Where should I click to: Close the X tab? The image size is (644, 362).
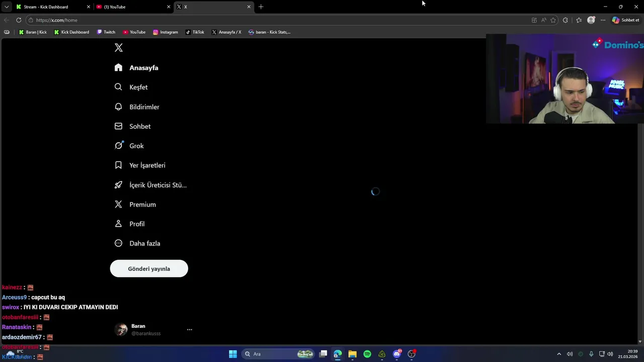pos(249,7)
